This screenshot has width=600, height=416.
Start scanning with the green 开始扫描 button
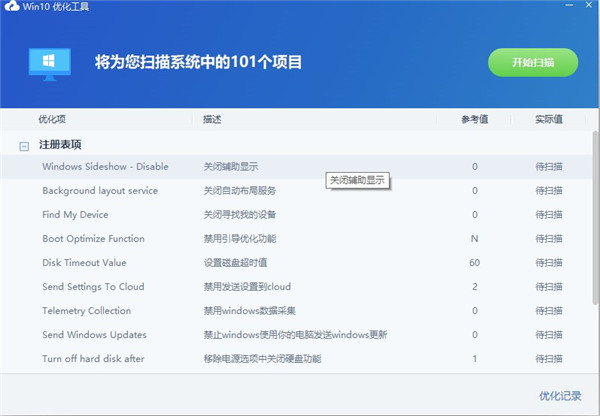(533, 62)
